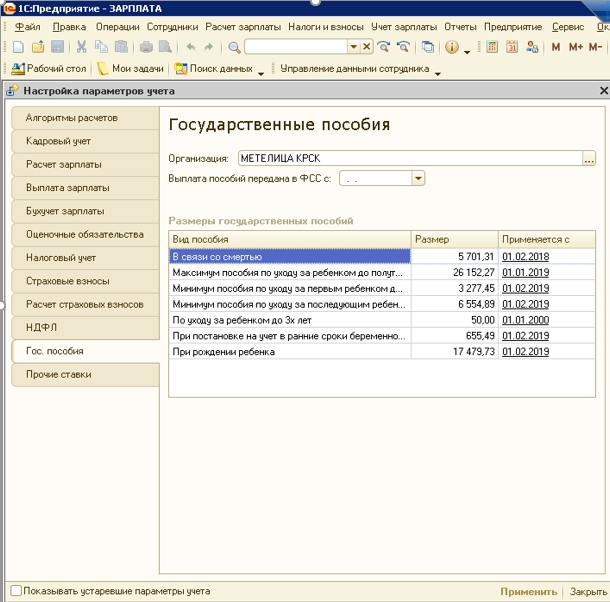
Task: Expand arrow next to Help icon
Action: pyautogui.click(x=467, y=52)
